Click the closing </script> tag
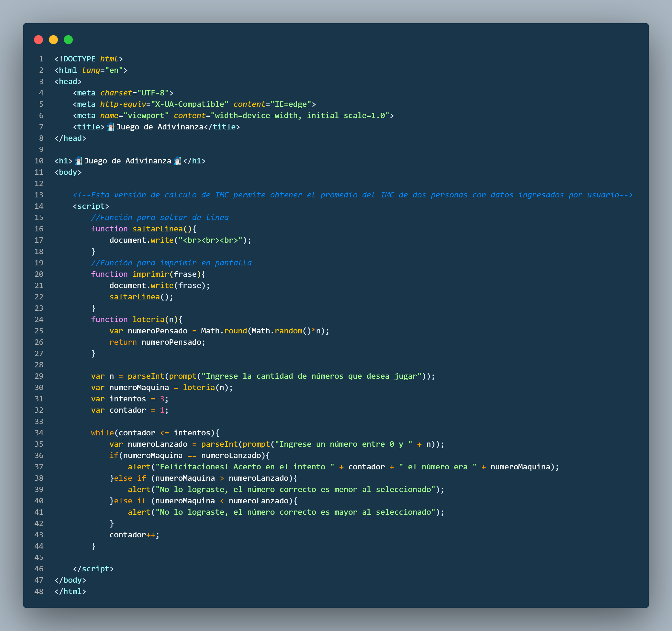Screen dimensions: 672x631 [x=93, y=569]
